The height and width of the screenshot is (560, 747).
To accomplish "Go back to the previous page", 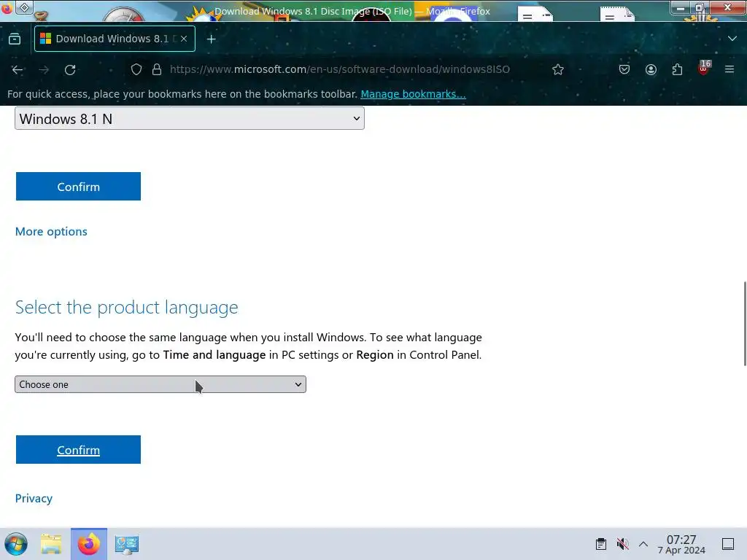I will pyautogui.click(x=18, y=69).
